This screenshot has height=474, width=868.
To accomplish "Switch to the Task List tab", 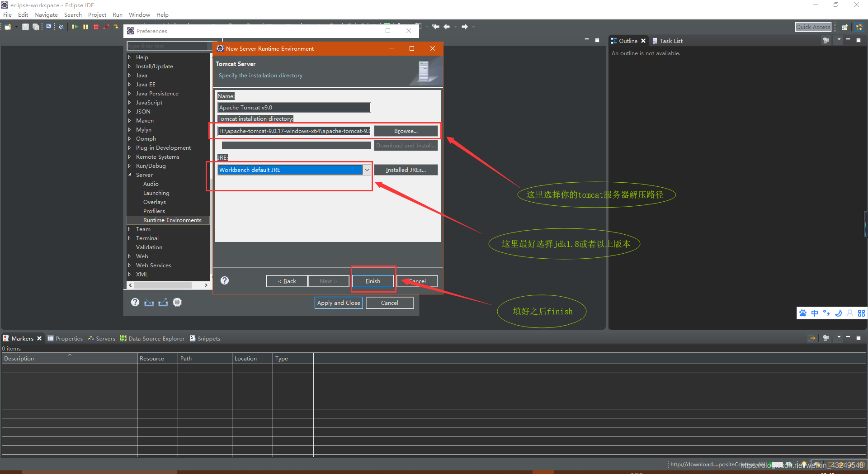I will [667, 41].
